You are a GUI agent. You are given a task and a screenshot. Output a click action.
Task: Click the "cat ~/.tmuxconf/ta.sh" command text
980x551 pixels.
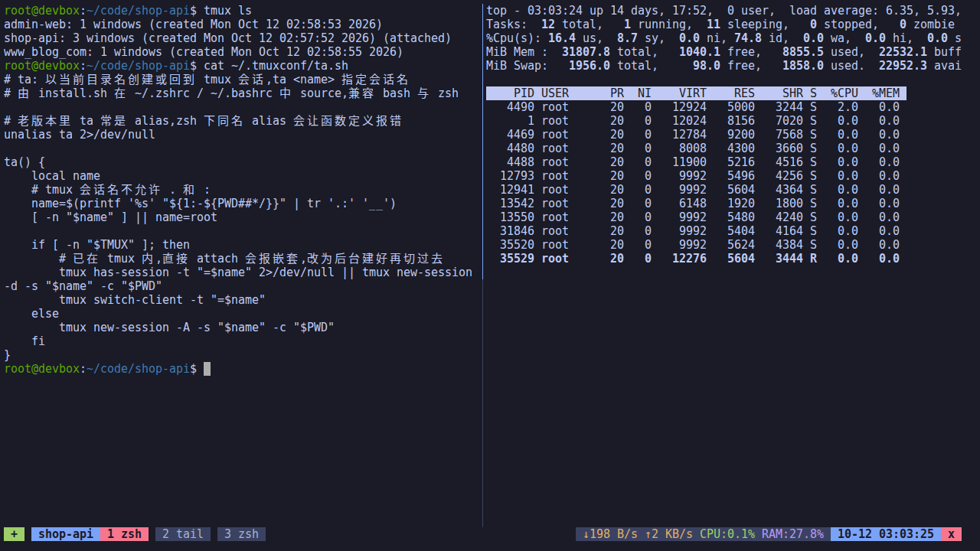pyautogui.click(x=276, y=66)
